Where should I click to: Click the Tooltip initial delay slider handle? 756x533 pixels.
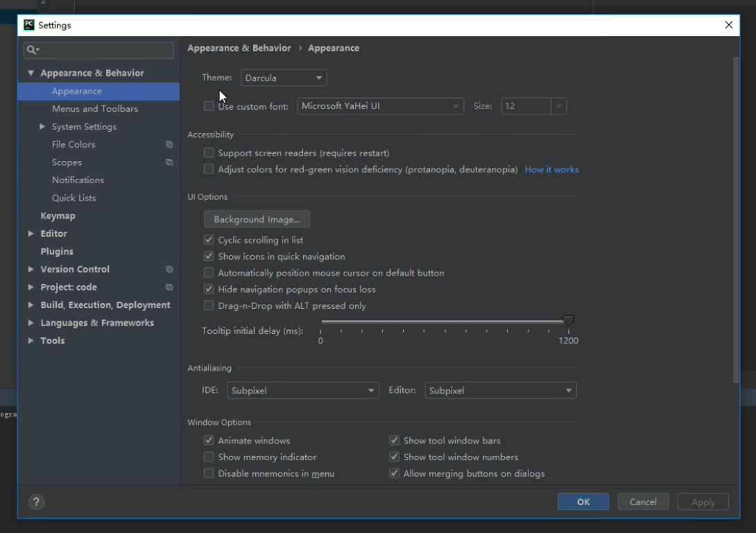pos(569,321)
